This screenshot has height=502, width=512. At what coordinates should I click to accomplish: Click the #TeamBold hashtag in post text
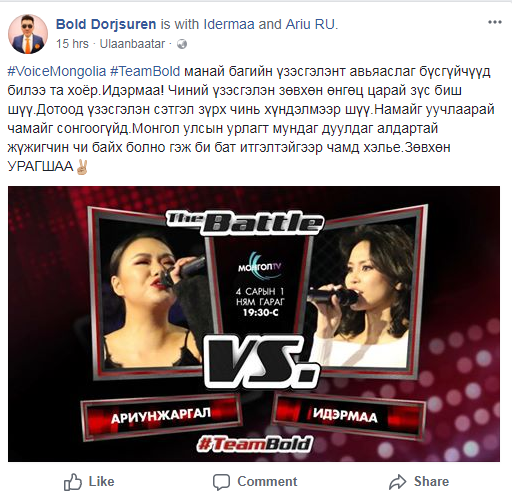(145, 72)
